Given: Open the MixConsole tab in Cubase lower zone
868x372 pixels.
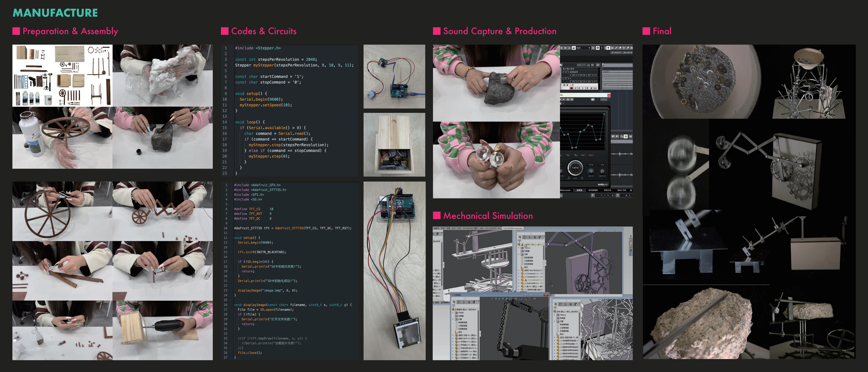Looking at the screenshot, I should [x=565, y=190].
